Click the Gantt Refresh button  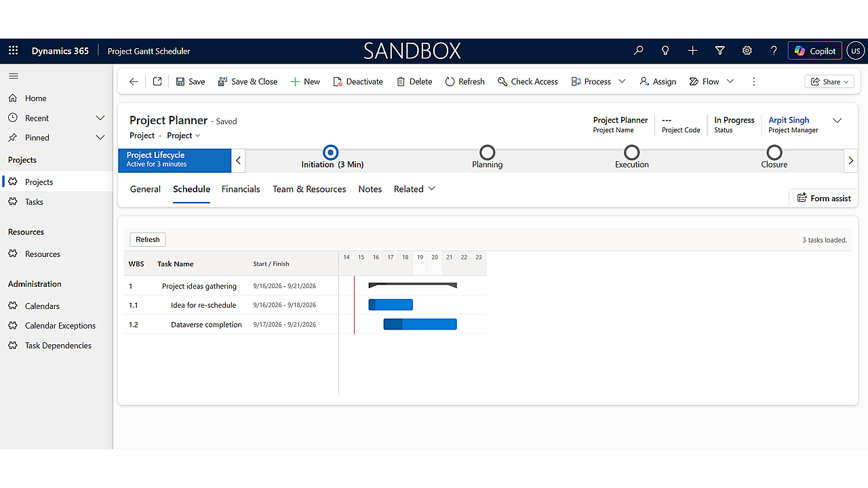click(x=148, y=239)
